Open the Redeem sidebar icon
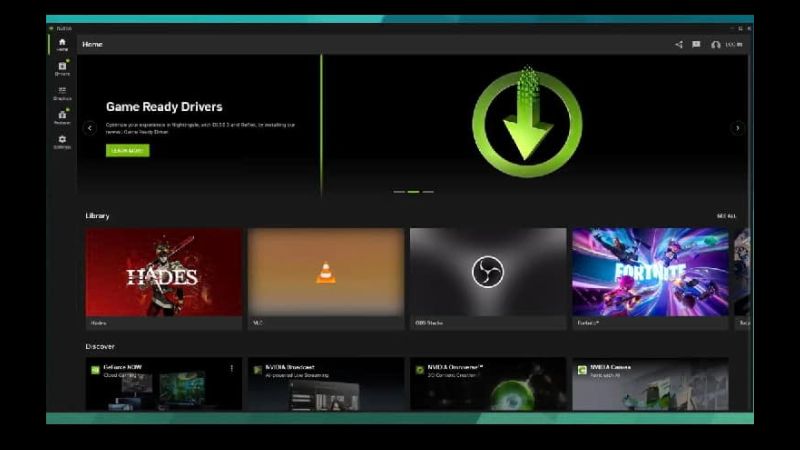 pyautogui.click(x=62, y=117)
